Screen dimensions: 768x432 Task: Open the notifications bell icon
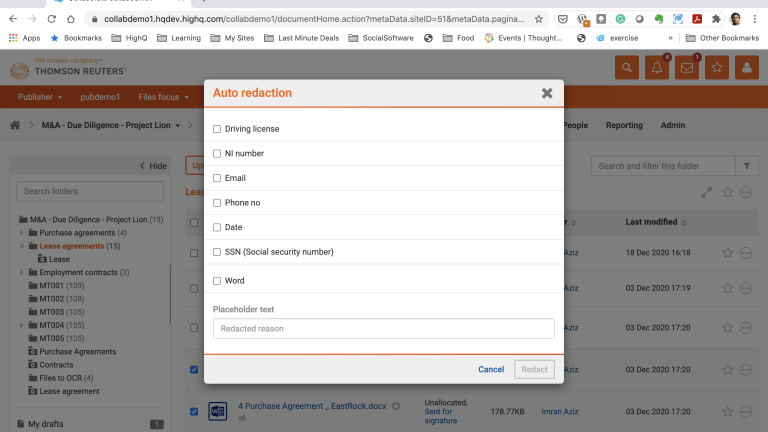click(656, 68)
